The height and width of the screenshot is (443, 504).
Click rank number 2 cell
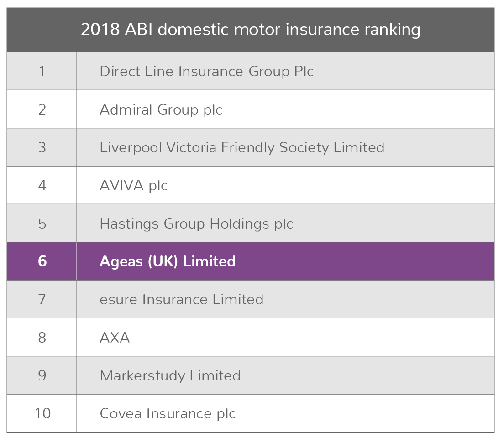click(x=42, y=109)
